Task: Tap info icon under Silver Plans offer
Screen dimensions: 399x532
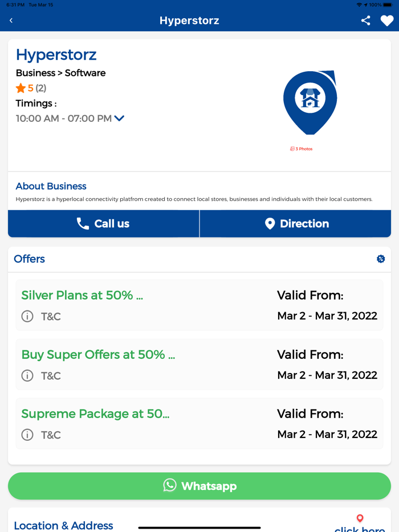Action: click(x=27, y=316)
